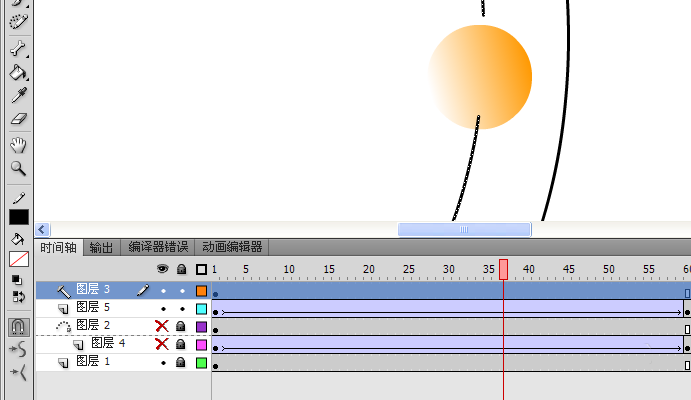Open the no-color fill swatch

19,259
